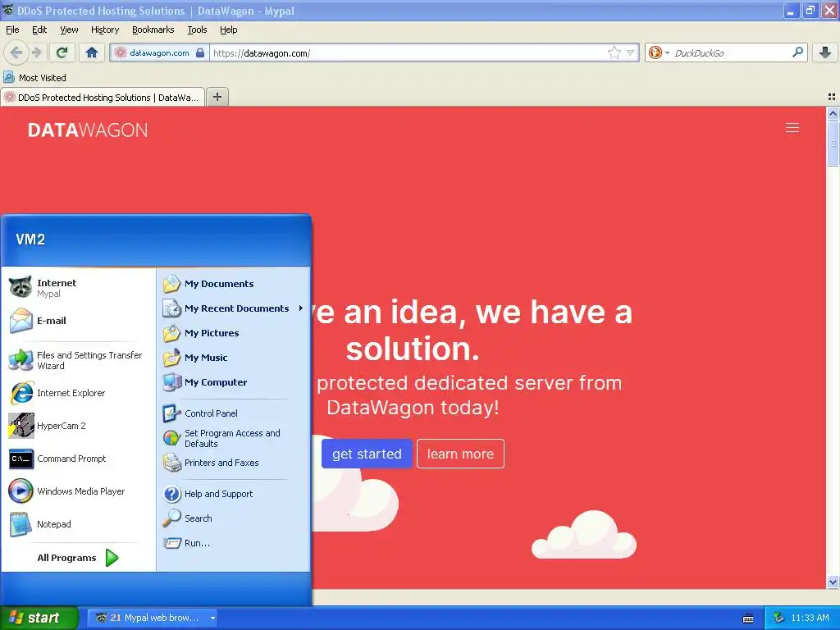Open Command Prompt

[80, 459]
